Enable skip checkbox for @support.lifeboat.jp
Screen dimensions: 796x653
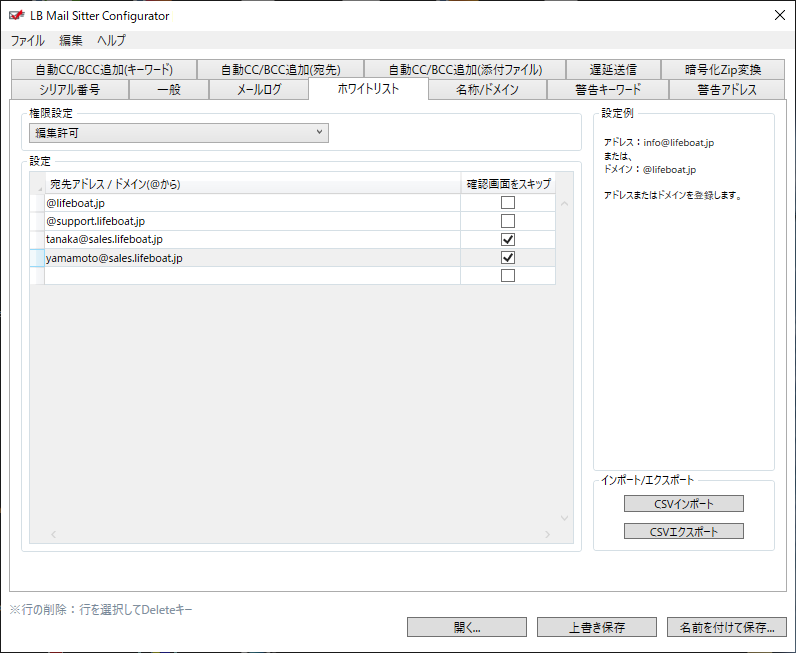pyautogui.click(x=508, y=221)
